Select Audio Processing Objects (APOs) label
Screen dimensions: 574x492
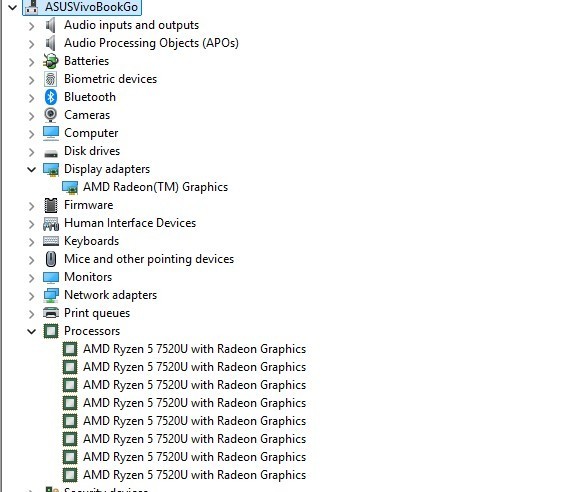coord(151,43)
